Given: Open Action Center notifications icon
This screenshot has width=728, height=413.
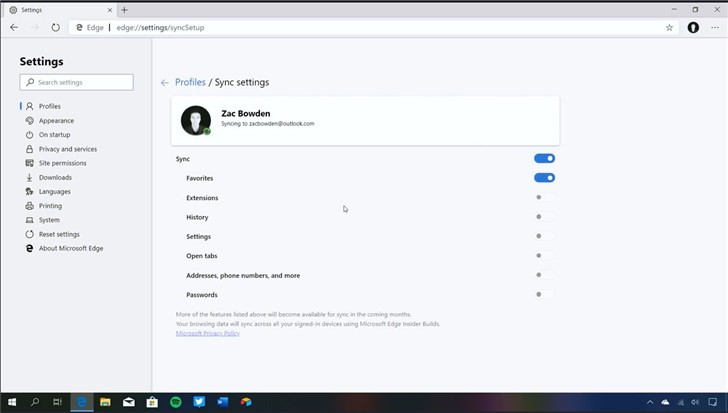Looking at the screenshot, I should coord(713,402).
